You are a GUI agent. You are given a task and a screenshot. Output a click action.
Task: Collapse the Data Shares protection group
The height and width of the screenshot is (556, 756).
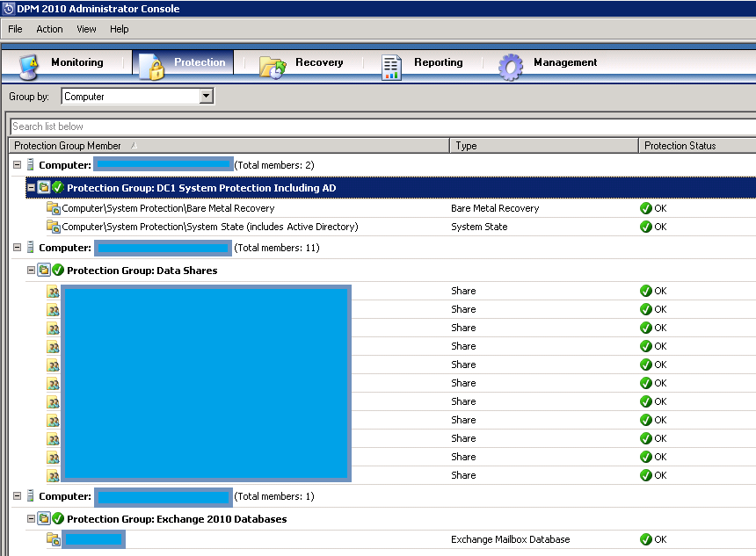pos(31,271)
